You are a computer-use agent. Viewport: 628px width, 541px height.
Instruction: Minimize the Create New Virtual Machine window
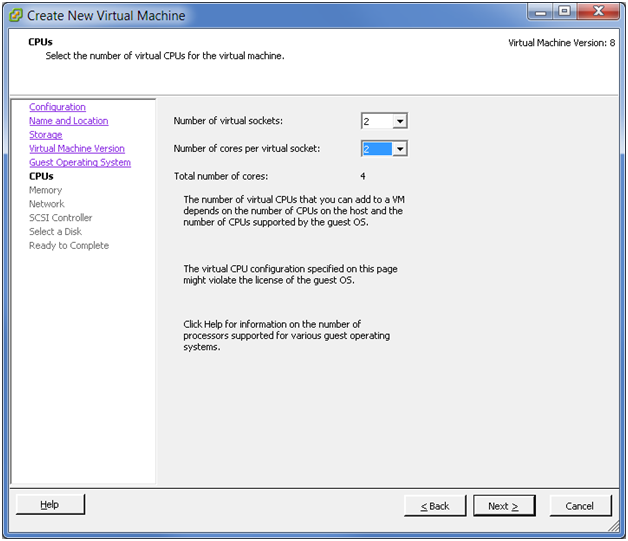(540, 12)
